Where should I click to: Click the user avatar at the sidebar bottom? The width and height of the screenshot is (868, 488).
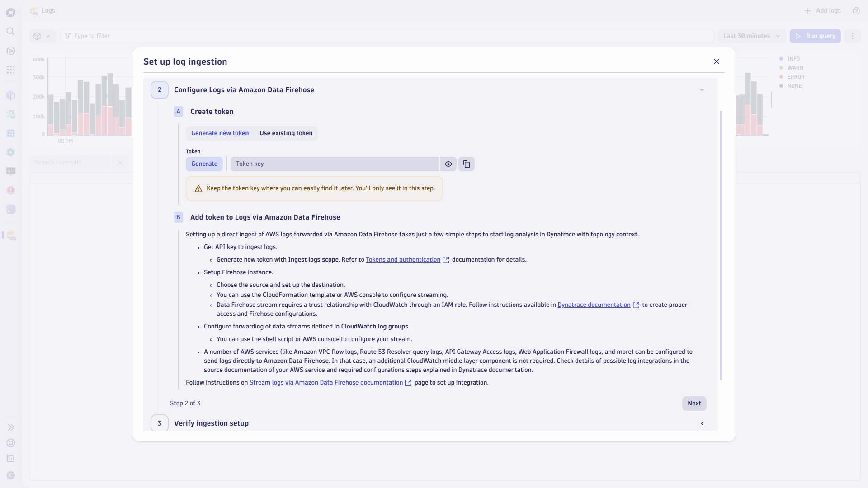[x=11, y=475]
